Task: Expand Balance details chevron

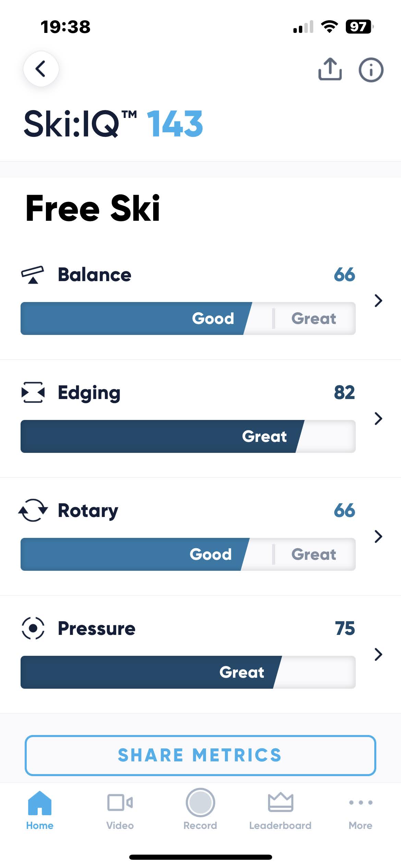Action: [378, 301]
